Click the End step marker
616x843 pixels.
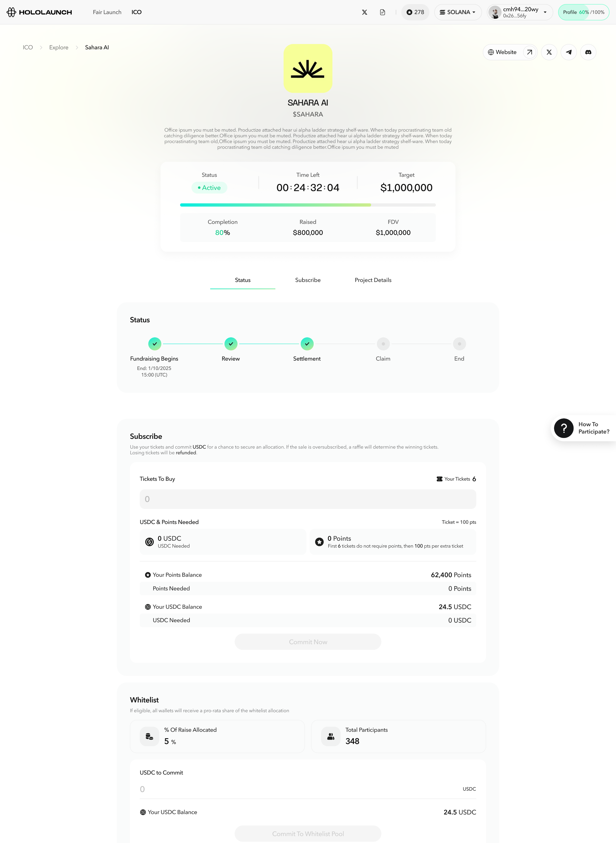459,344
